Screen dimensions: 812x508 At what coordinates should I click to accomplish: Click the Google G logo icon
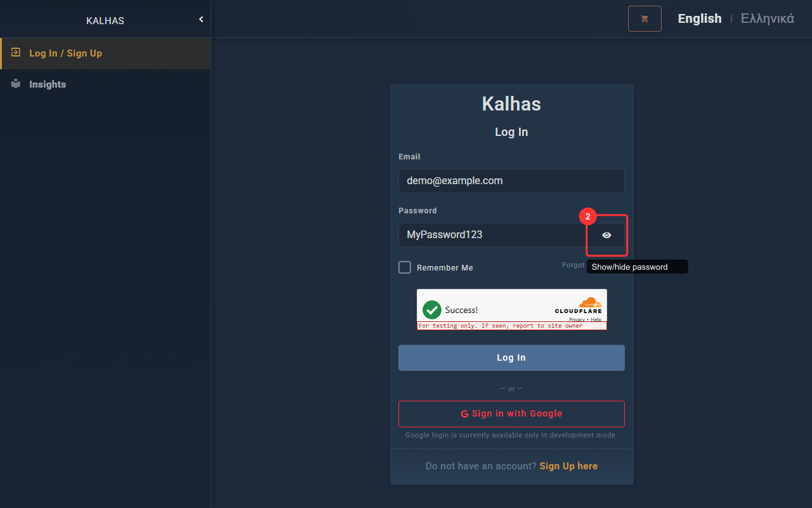pyautogui.click(x=464, y=414)
